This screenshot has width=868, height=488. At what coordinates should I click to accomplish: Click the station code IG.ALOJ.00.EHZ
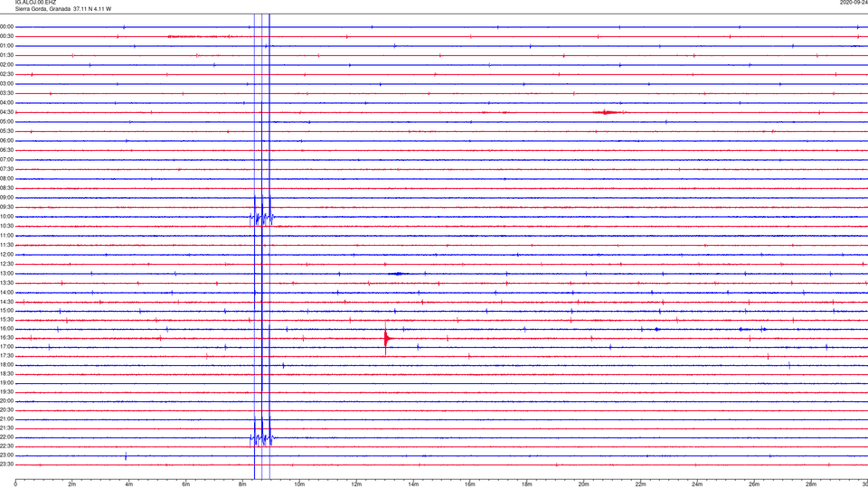35,3
